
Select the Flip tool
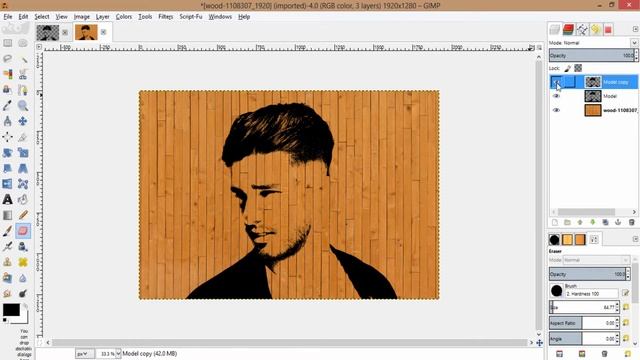[x=7, y=184]
